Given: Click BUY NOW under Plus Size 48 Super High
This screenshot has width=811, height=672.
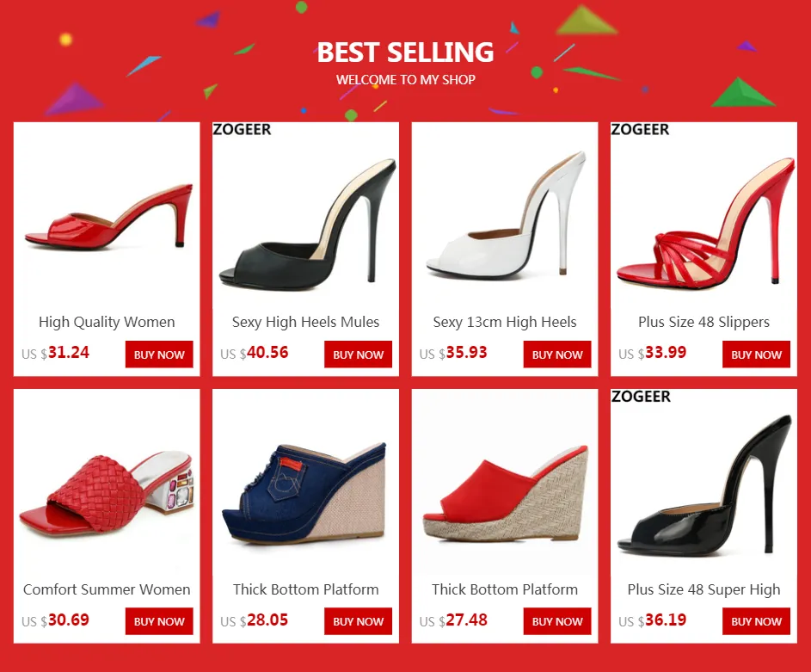Looking at the screenshot, I should [756, 621].
